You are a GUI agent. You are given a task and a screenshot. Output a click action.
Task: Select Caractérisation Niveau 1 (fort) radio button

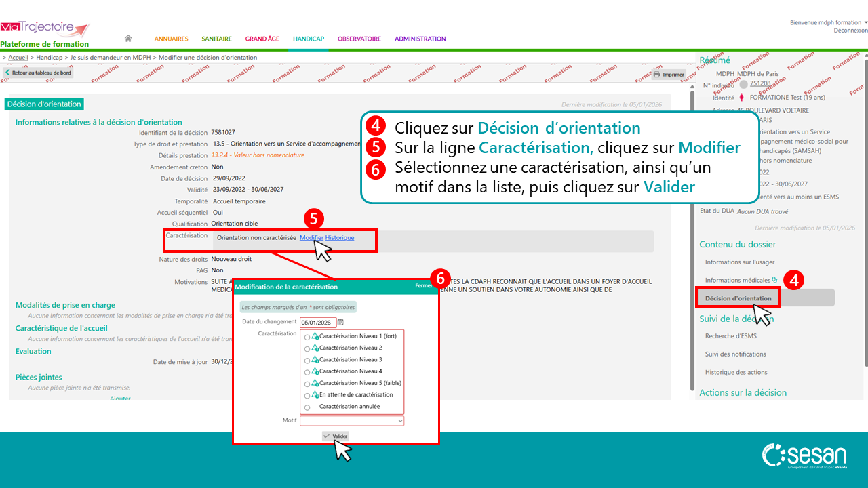click(307, 337)
